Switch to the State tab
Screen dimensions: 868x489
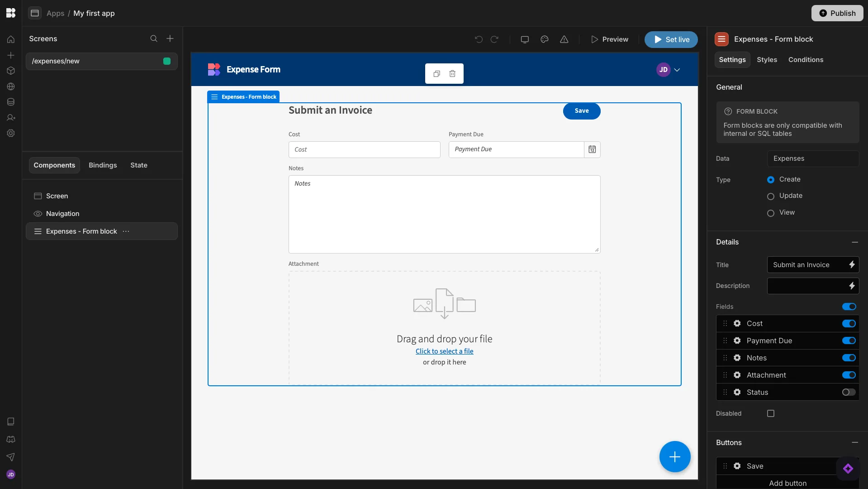tap(139, 165)
